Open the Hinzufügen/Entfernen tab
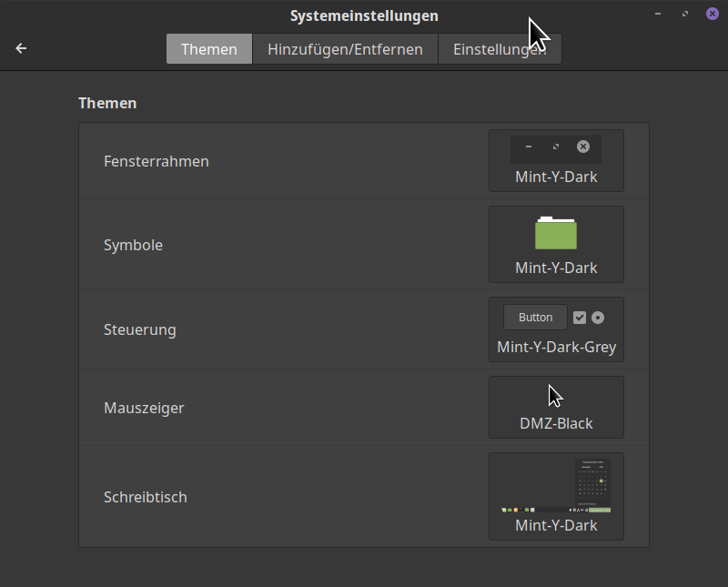The image size is (728, 587). tap(345, 49)
